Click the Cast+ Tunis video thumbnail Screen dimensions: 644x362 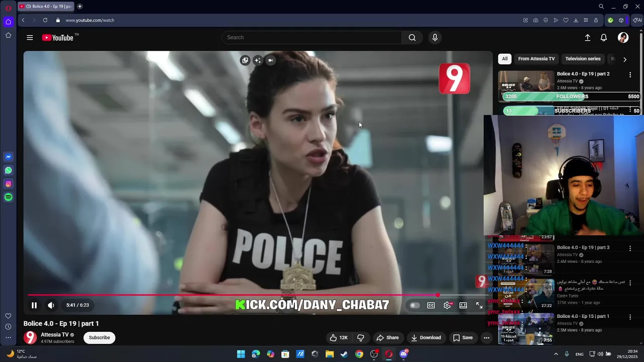pyautogui.click(x=527, y=294)
